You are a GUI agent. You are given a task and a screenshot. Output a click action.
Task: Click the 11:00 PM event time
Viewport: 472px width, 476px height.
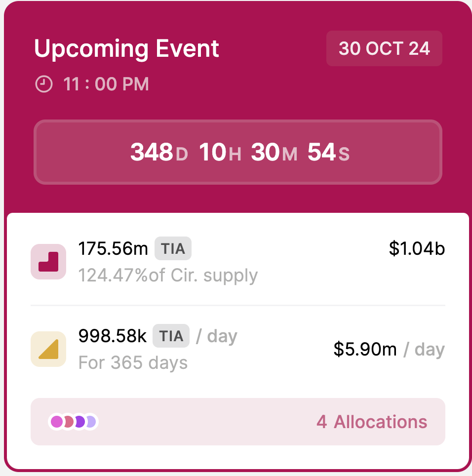[106, 84]
